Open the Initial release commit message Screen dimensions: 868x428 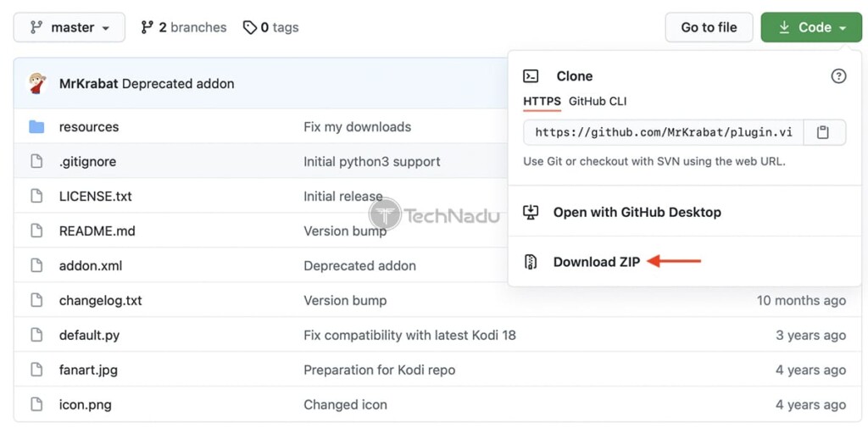click(342, 196)
